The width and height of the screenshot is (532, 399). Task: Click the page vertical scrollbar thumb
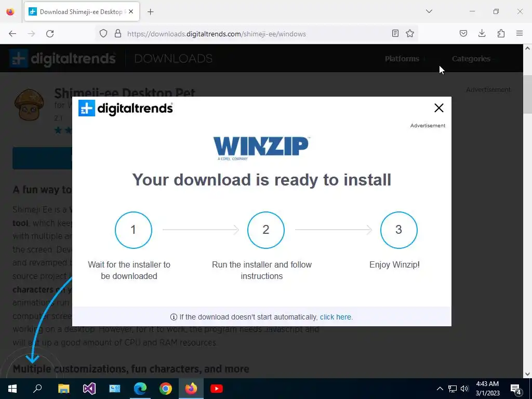(x=527, y=95)
